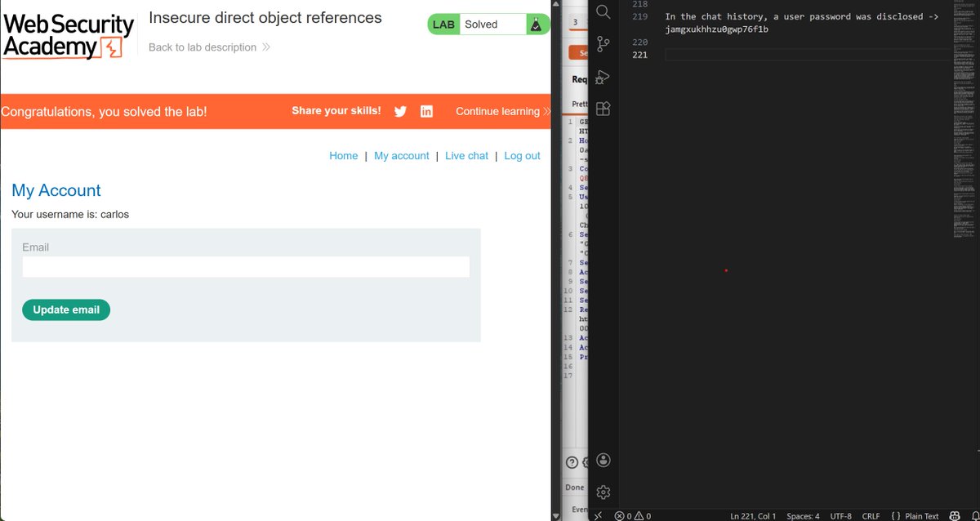The height and width of the screenshot is (521, 980).
Task: Select the search magnifier icon in the dark sidebar
Action: [x=603, y=13]
